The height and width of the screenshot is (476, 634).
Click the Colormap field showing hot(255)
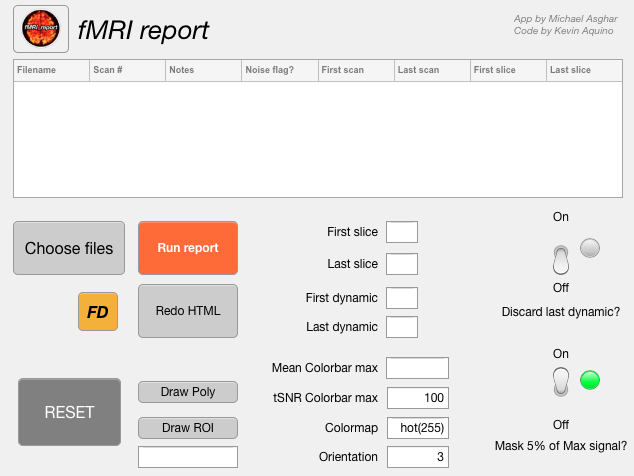click(418, 428)
